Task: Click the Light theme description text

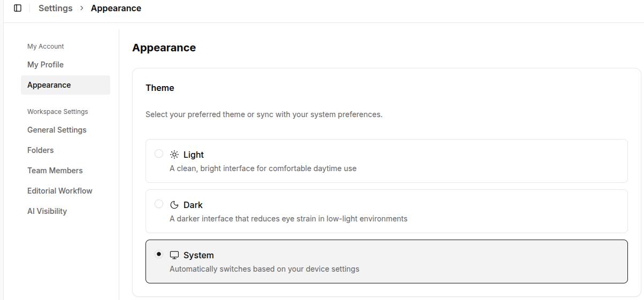Action: (263, 168)
